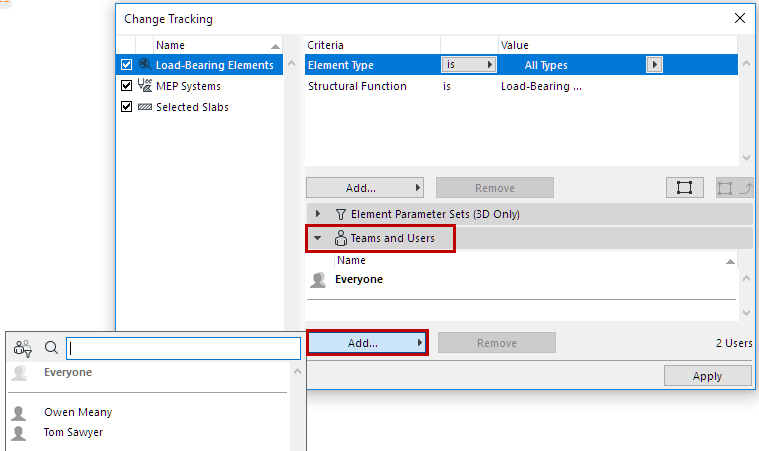759x451 pixels.
Task: Click the Apply button
Action: click(707, 375)
